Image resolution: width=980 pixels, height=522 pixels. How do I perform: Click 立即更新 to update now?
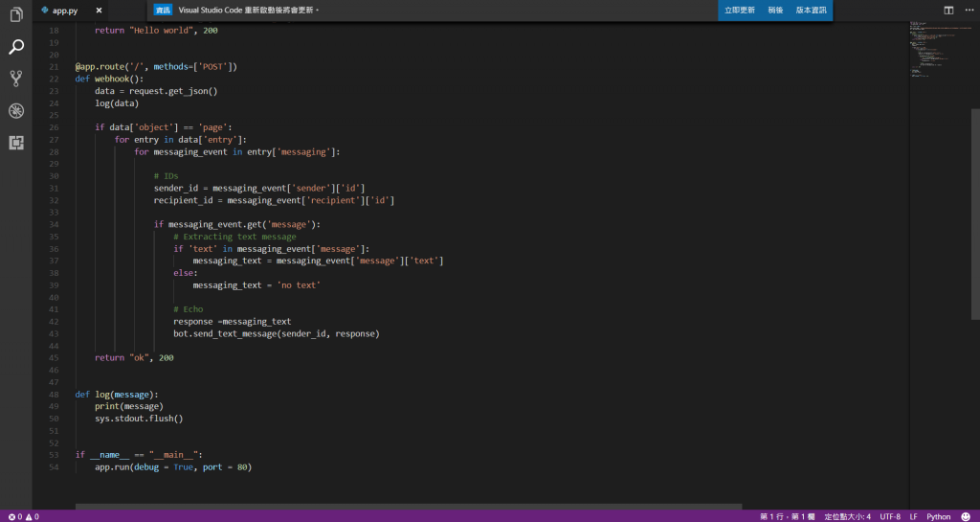click(740, 10)
